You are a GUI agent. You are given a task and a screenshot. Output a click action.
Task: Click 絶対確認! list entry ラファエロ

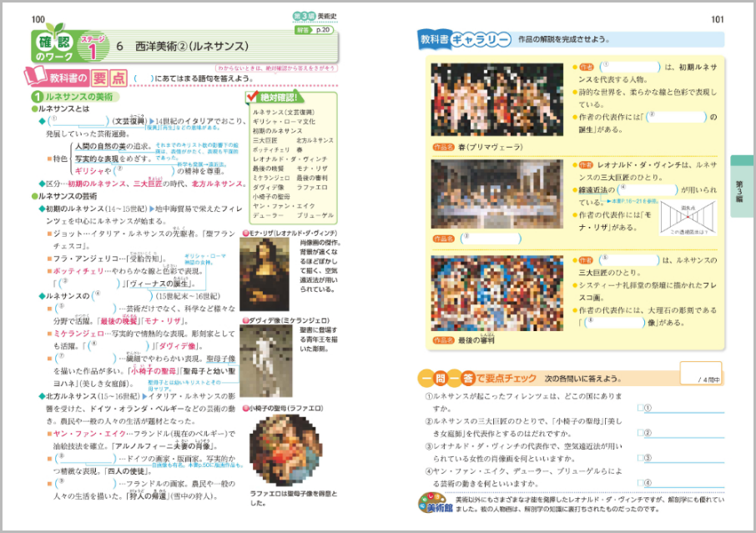click(311, 188)
